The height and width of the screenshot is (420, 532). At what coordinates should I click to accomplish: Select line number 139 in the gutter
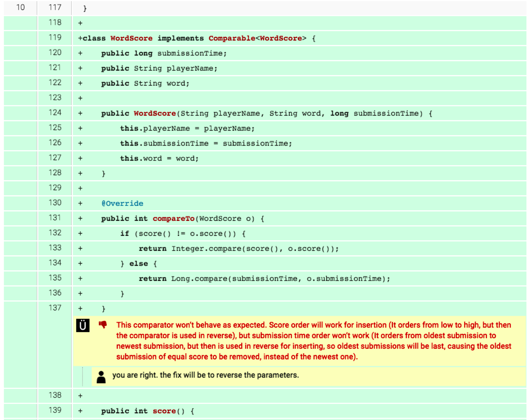(x=55, y=410)
